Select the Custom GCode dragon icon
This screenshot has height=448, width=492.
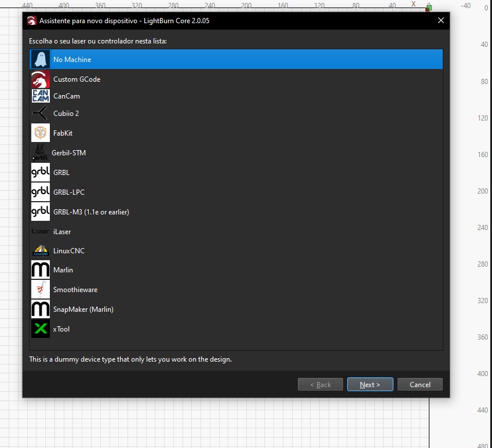point(40,79)
